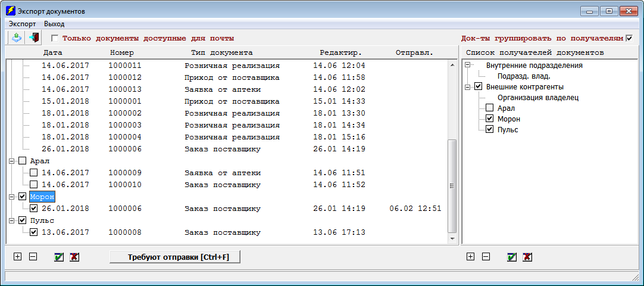Check all documents with the green checkmark icon
Viewport: 644px width, 286px height.
coord(59,257)
